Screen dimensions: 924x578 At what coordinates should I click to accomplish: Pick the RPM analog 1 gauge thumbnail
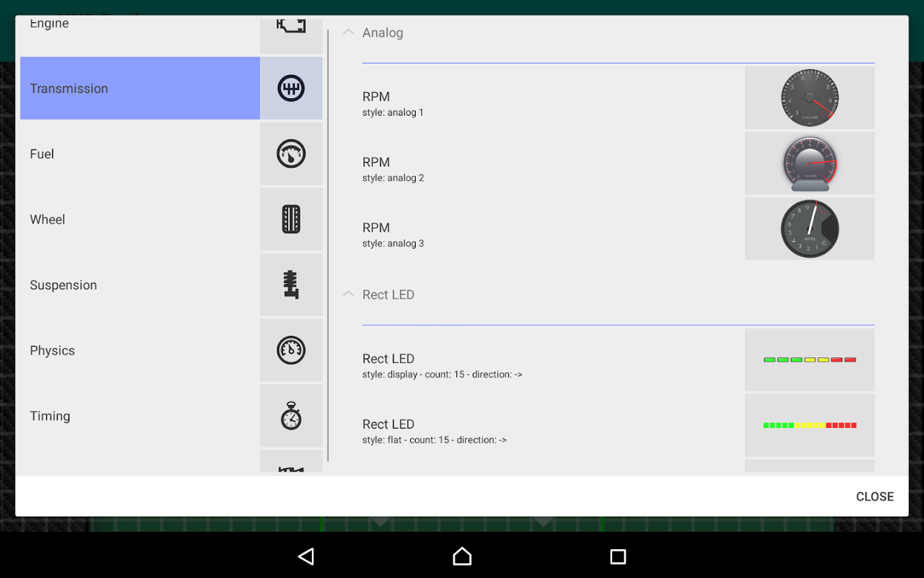pyautogui.click(x=810, y=98)
